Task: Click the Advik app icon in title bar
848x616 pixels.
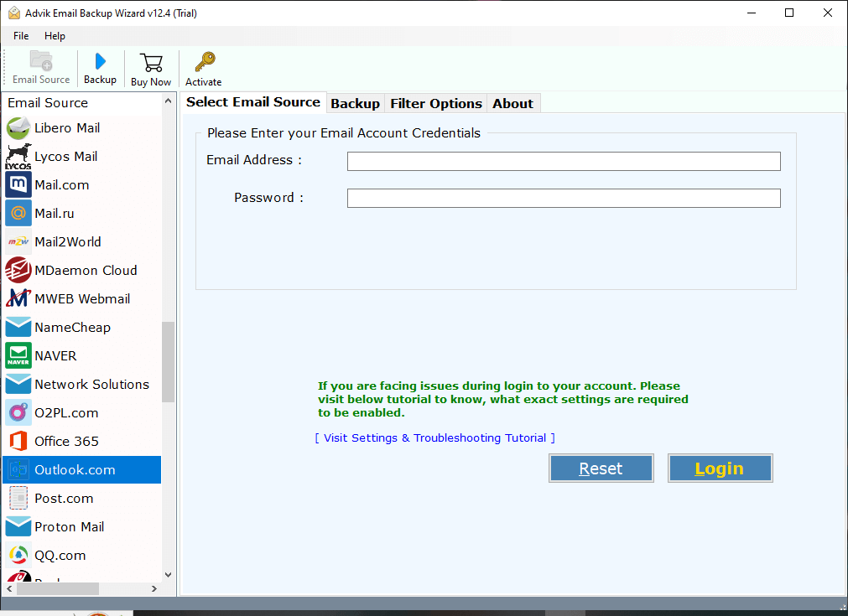Action: [x=14, y=13]
